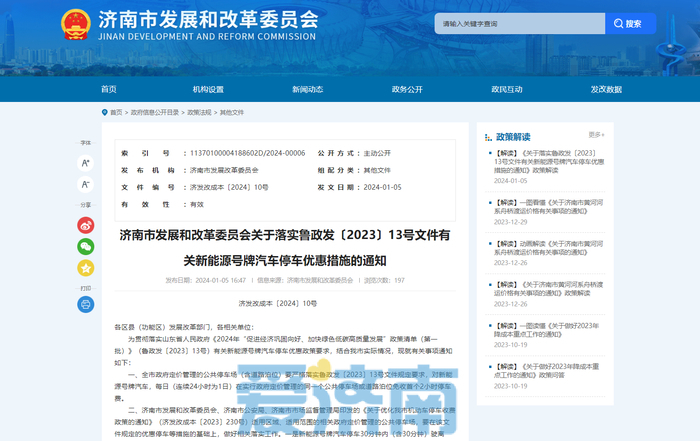Click the 政策解读 section icon
Screen dimensions: 700x441
[488, 137]
